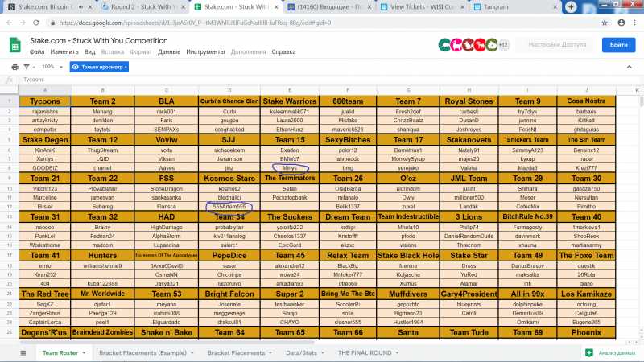Select the Los Kamikaze team cell
644x362 pixels.
click(x=586, y=294)
